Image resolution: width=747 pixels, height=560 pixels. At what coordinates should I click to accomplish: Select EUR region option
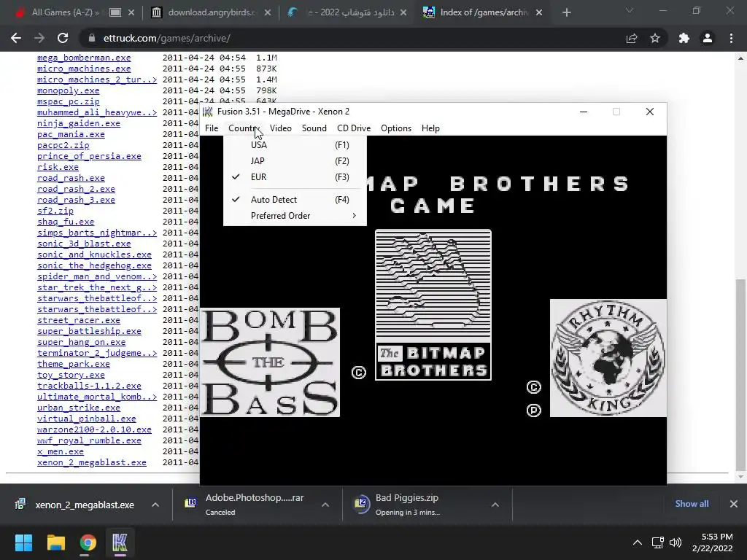point(295,177)
